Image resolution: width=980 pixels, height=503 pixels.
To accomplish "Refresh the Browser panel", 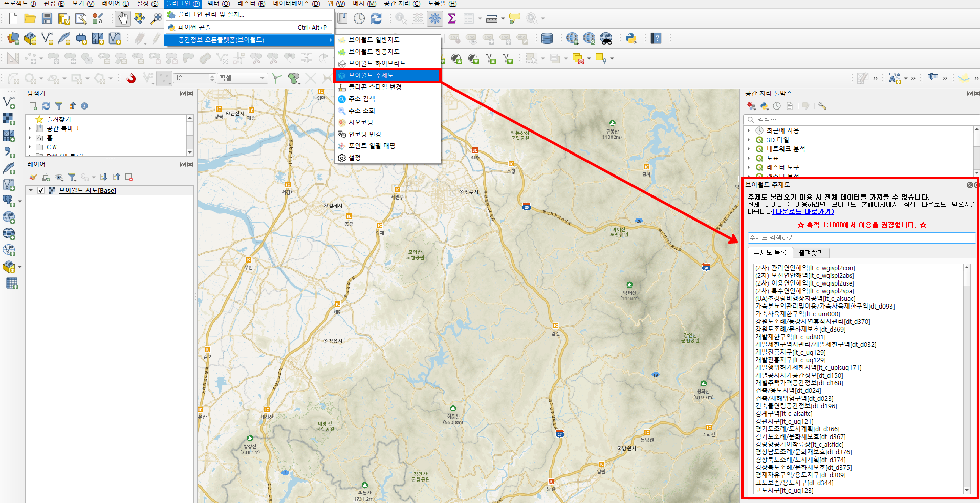I will (46, 106).
